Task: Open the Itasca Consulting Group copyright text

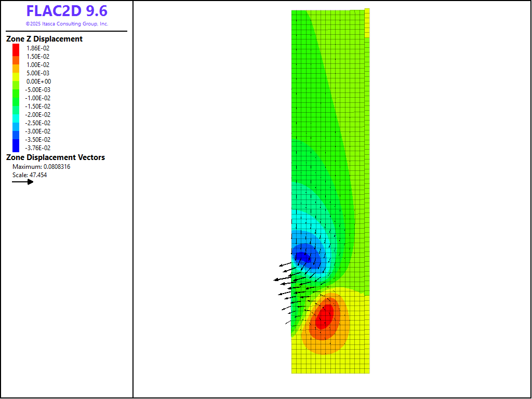Action: (66, 24)
